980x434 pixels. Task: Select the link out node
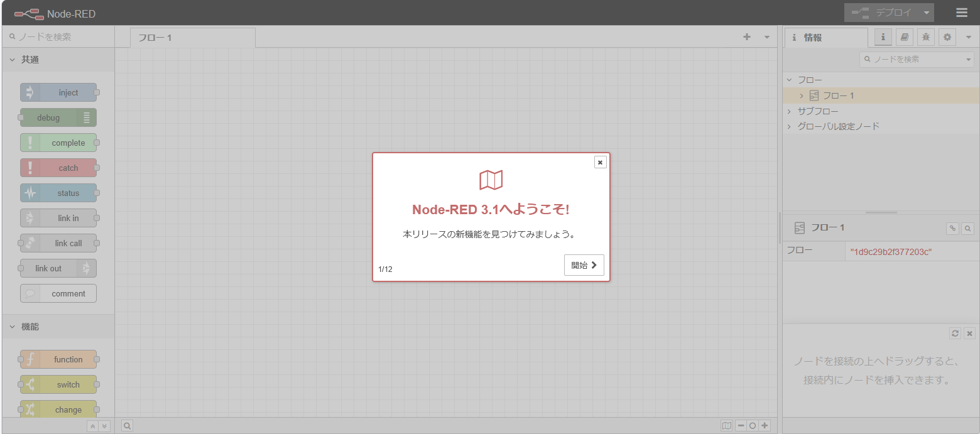pos(58,268)
